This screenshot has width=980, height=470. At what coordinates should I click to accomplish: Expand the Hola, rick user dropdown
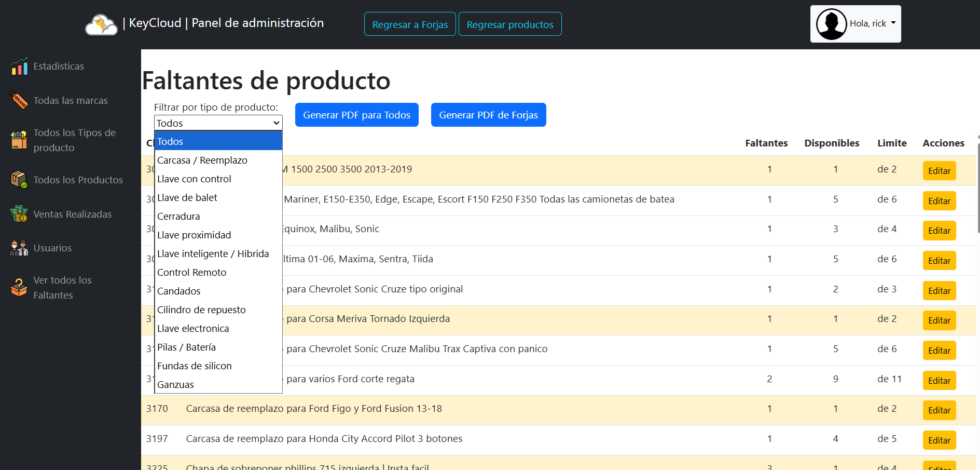[x=873, y=23]
